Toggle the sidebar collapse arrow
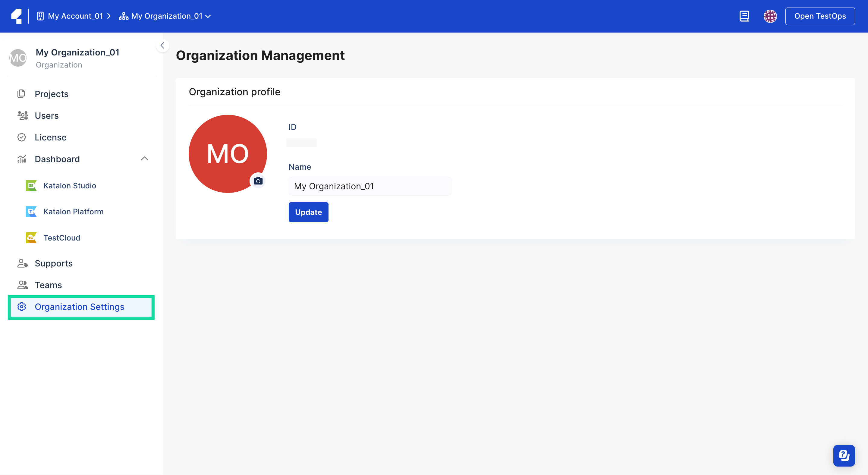The width and height of the screenshot is (868, 475). pyautogui.click(x=163, y=45)
